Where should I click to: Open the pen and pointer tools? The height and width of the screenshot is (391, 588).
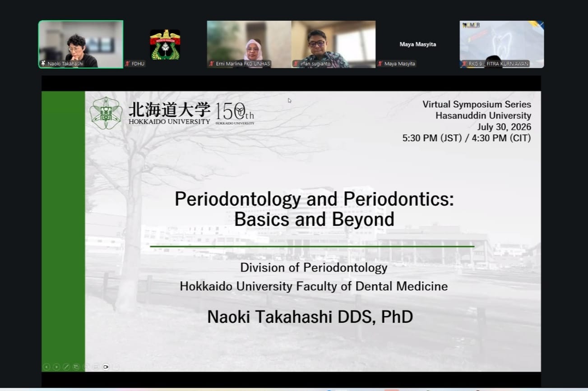[66, 367]
